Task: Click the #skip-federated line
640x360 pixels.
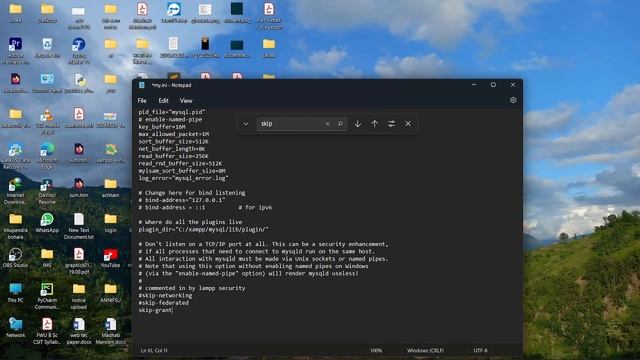Action: 163,303
